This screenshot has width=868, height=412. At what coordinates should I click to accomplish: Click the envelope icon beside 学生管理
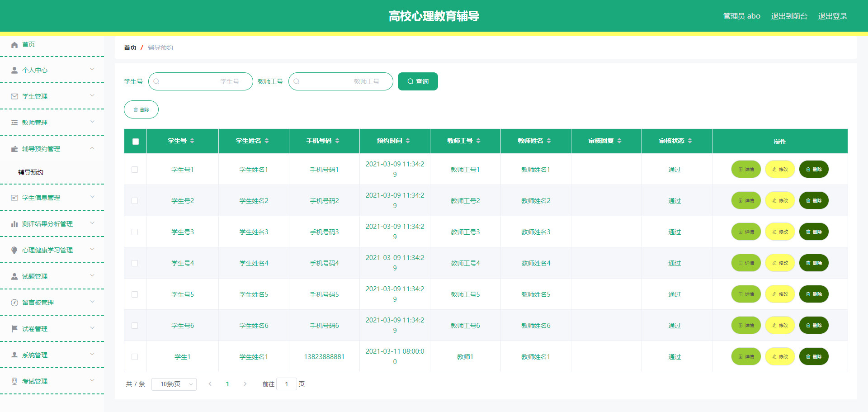pos(14,96)
